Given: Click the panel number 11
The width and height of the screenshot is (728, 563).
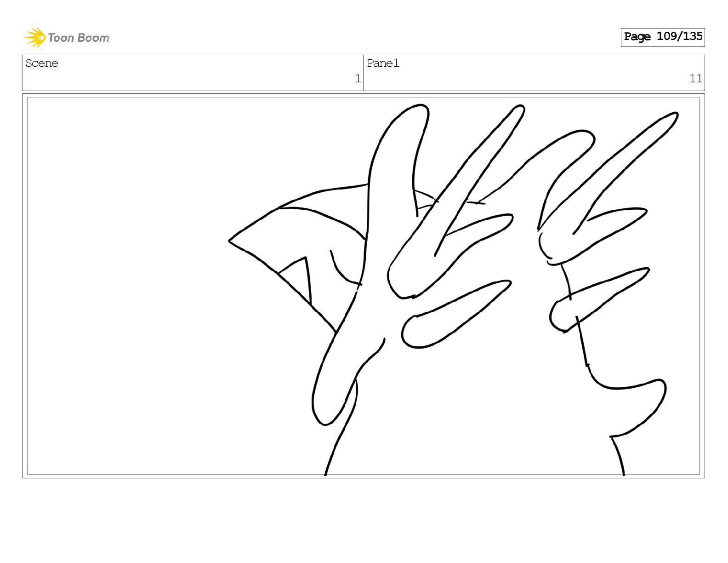Looking at the screenshot, I should point(695,79).
